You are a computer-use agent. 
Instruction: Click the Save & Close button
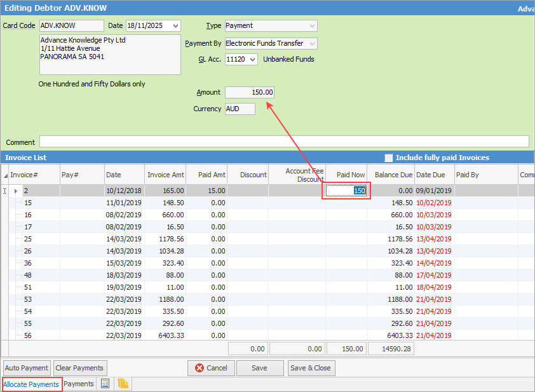[x=311, y=368]
